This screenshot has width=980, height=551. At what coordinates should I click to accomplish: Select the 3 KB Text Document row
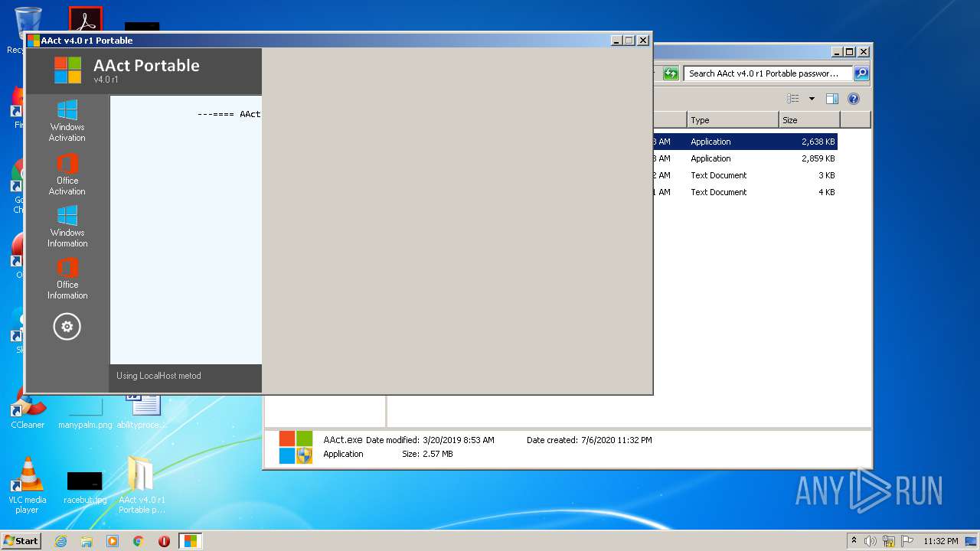pyautogui.click(x=745, y=175)
